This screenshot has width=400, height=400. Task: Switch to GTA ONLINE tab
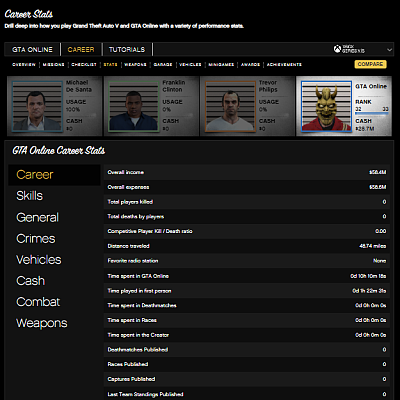(x=32, y=49)
